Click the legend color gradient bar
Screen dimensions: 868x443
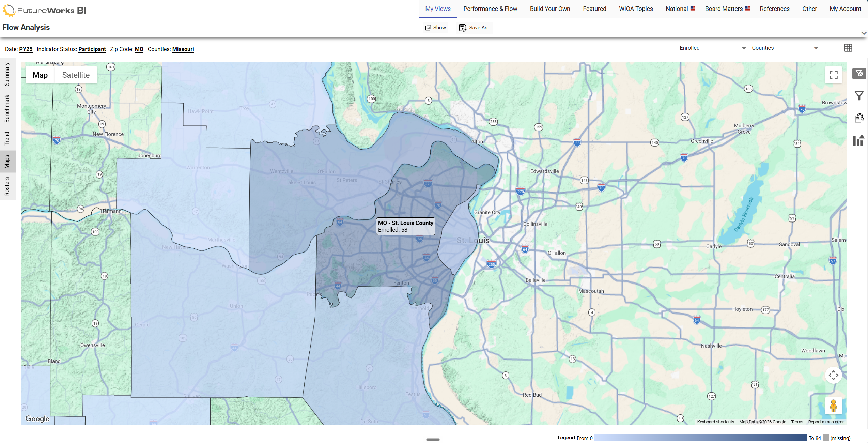(701, 438)
